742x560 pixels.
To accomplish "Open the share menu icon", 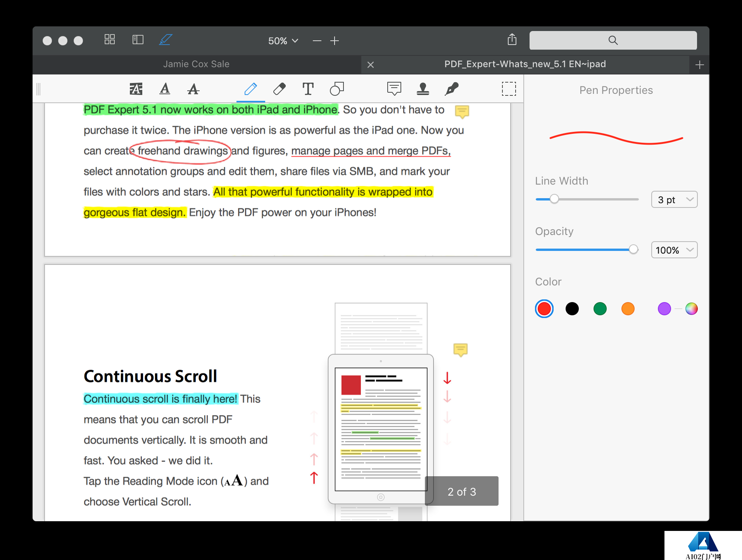I will click(x=512, y=40).
